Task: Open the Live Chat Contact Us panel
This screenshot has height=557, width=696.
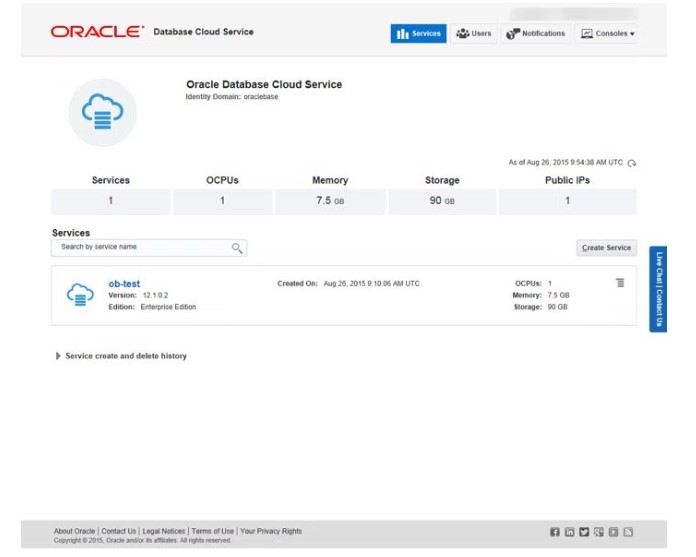Action: click(x=658, y=289)
